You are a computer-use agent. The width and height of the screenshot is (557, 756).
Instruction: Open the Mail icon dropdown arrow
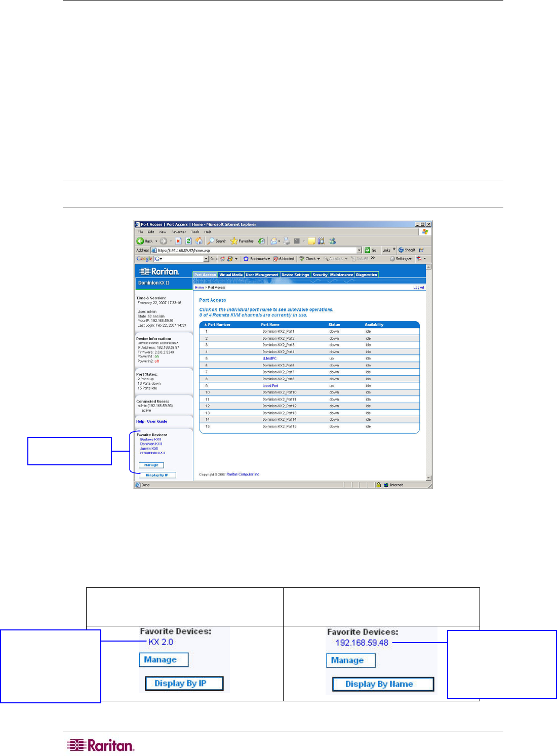(280, 241)
